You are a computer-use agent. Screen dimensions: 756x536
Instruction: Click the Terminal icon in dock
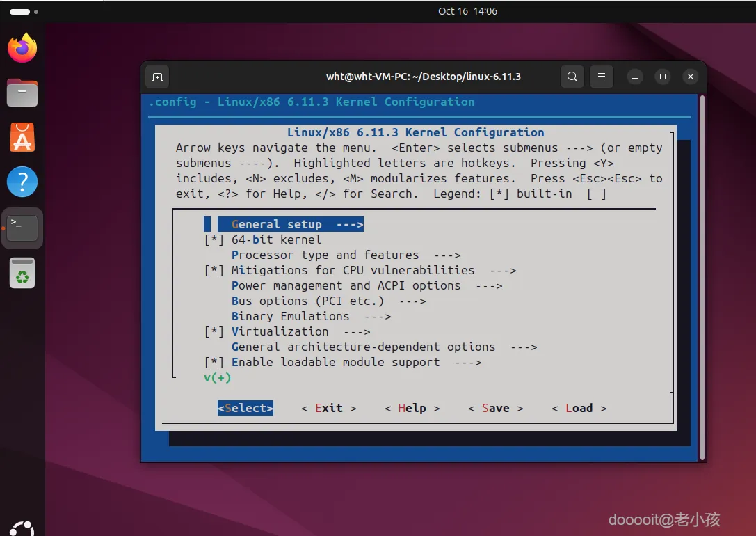(x=22, y=228)
